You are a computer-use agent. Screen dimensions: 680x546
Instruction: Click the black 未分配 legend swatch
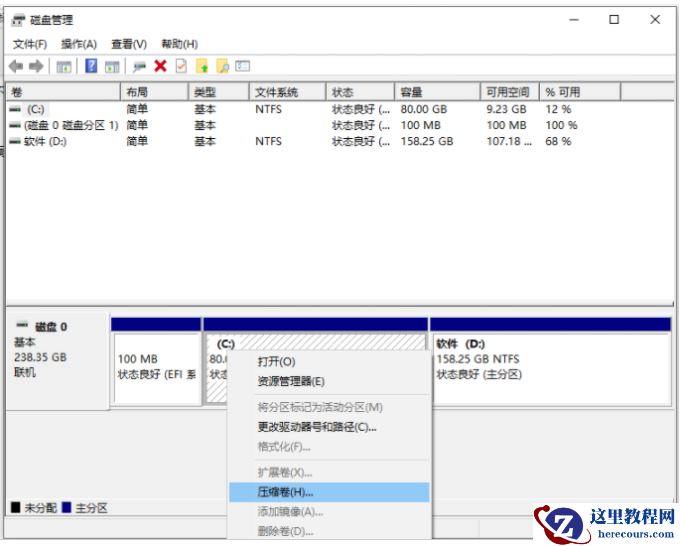[16, 507]
